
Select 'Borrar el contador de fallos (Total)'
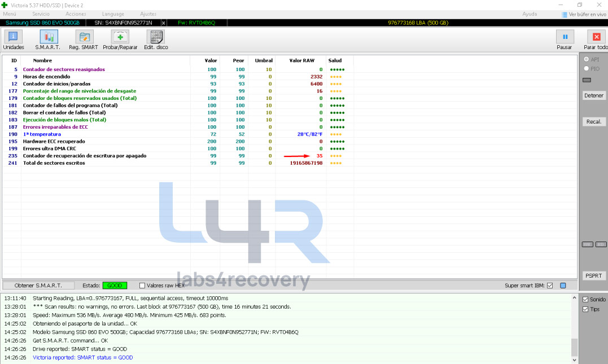[x=178, y=112]
